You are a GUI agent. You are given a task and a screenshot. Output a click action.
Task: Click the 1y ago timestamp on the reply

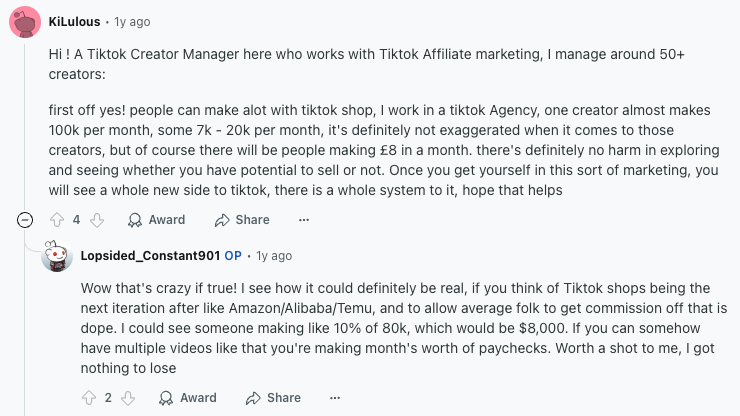[x=274, y=255]
